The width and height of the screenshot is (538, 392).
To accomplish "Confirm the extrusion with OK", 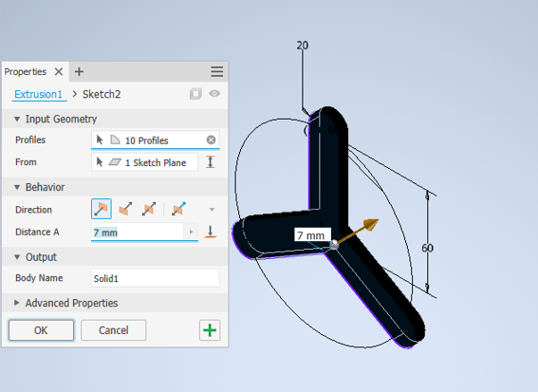I will point(41,330).
